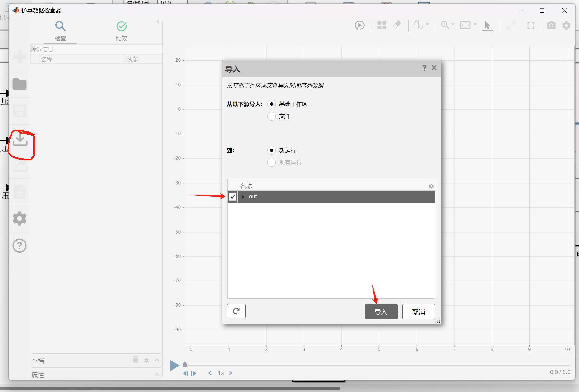Expand the 属性 properties panel
Viewport: 579px width, 392px height.
pos(157,375)
